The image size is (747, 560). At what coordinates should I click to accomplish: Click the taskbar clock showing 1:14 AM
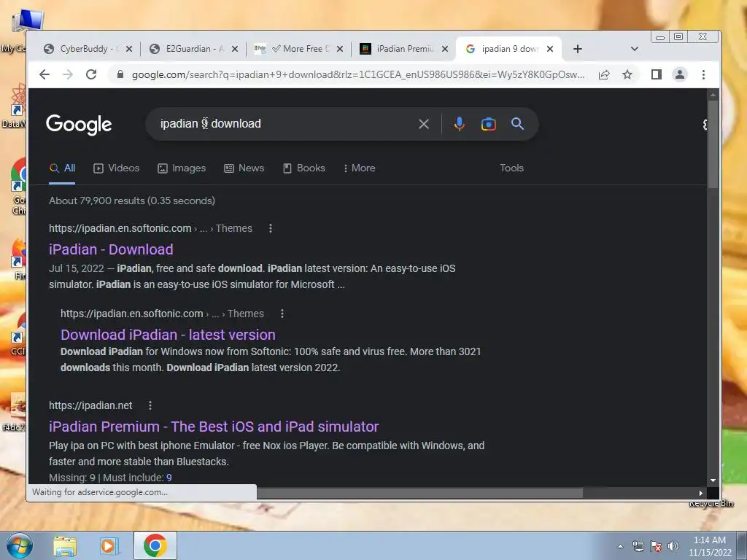coord(710,546)
